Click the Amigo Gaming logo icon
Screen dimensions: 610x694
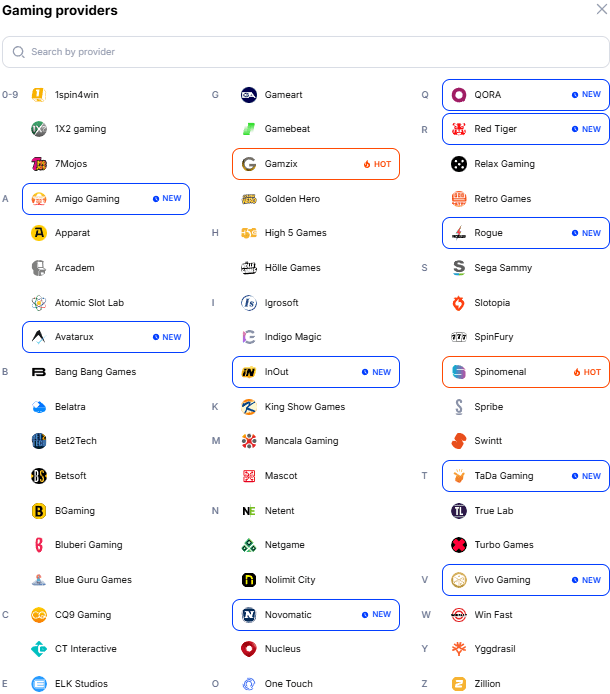[x=39, y=199]
